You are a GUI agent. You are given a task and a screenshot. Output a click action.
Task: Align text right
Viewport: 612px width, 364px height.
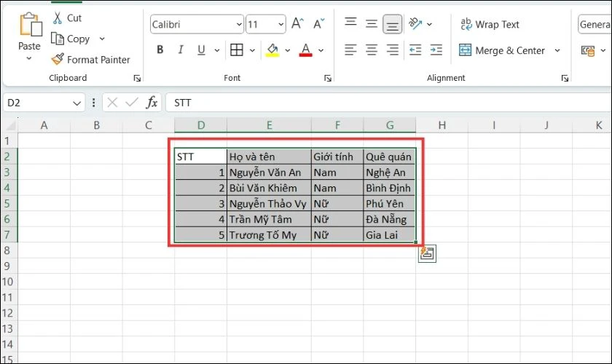[x=392, y=50]
